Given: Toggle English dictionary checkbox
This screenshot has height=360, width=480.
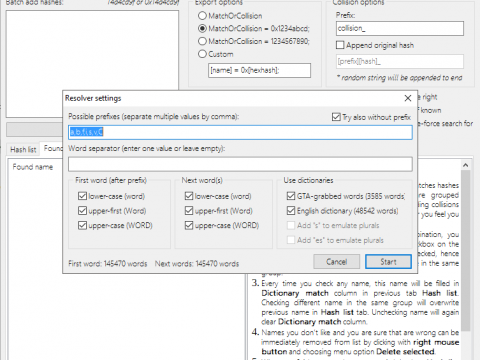Looking at the screenshot, I should (x=291, y=211).
